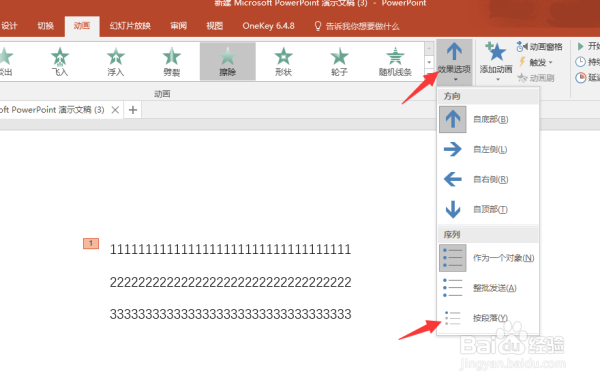The width and height of the screenshot is (600, 385).
Task: Select the 飞入 (Fly In) animation
Action: [60, 61]
